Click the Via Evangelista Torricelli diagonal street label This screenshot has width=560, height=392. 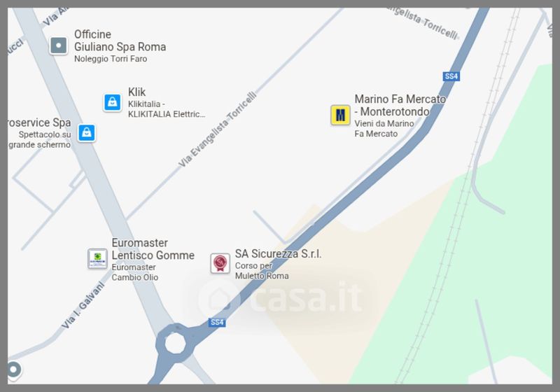(x=217, y=129)
